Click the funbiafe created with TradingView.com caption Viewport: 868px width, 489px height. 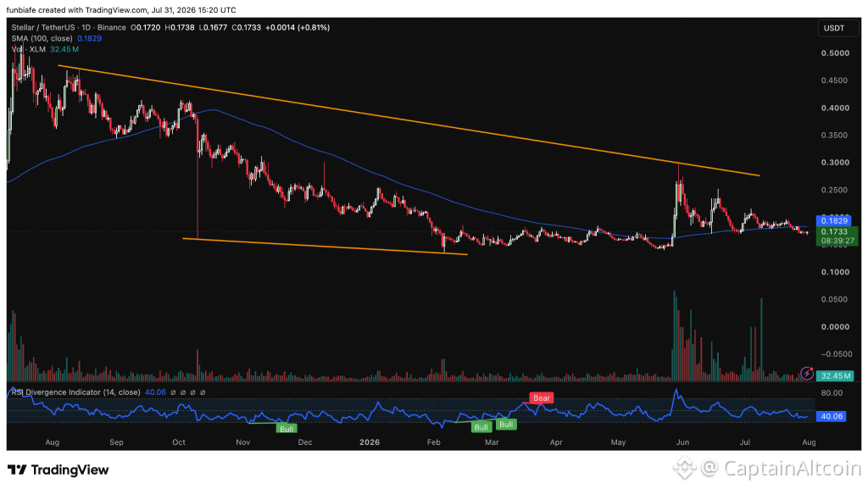(x=121, y=10)
